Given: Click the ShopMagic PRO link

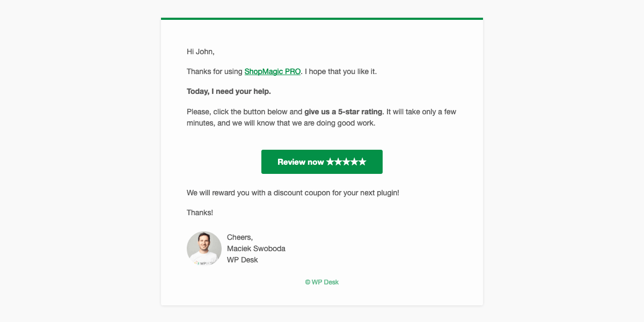Looking at the screenshot, I should point(272,71).
